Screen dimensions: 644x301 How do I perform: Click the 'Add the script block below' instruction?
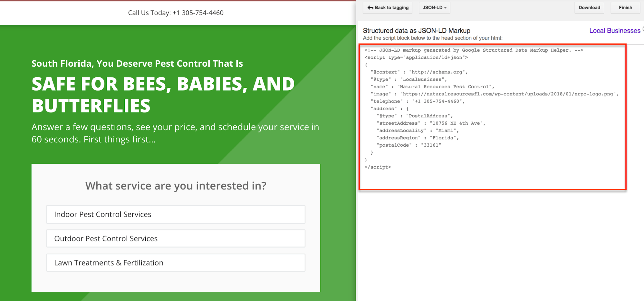click(x=433, y=38)
